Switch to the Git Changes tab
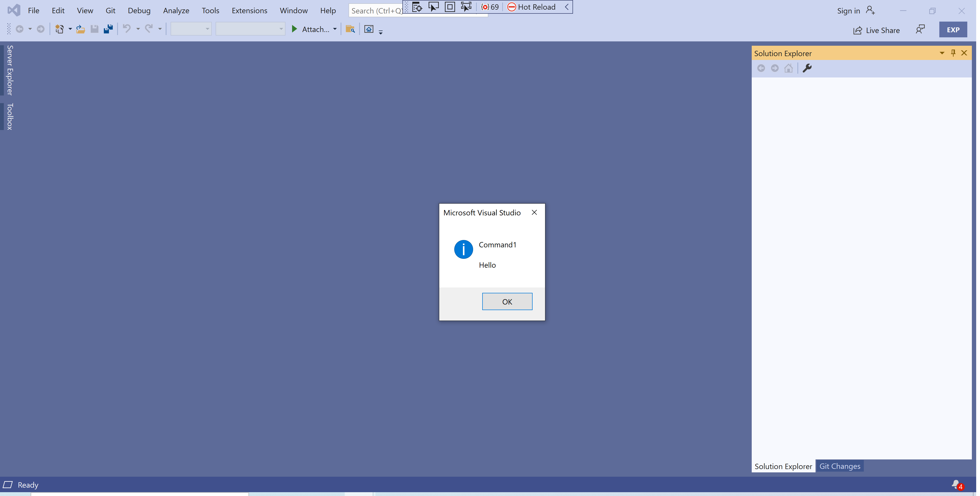The height and width of the screenshot is (496, 980). (840, 466)
